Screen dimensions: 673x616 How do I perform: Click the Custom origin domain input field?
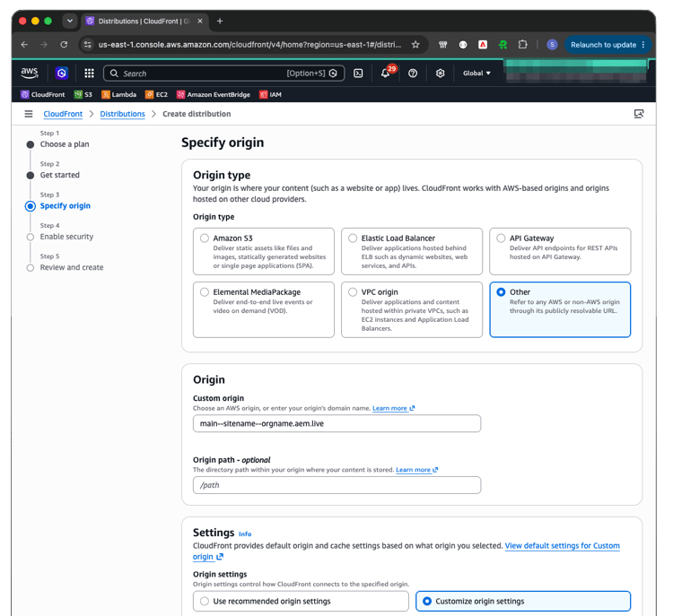pos(336,423)
